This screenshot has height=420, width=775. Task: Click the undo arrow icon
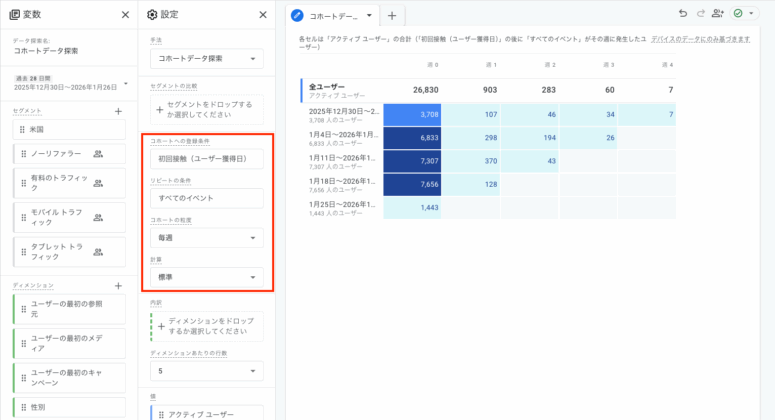pos(683,14)
